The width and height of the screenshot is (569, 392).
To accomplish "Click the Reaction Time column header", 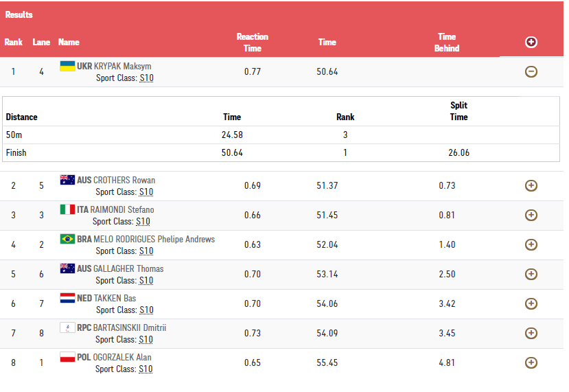I will click(x=252, y=43).
